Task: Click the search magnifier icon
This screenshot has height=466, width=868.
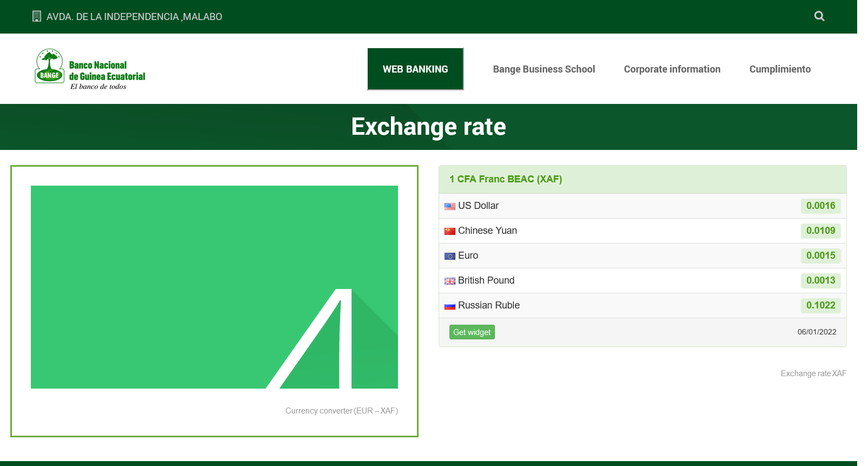Action: coord(819,16)
